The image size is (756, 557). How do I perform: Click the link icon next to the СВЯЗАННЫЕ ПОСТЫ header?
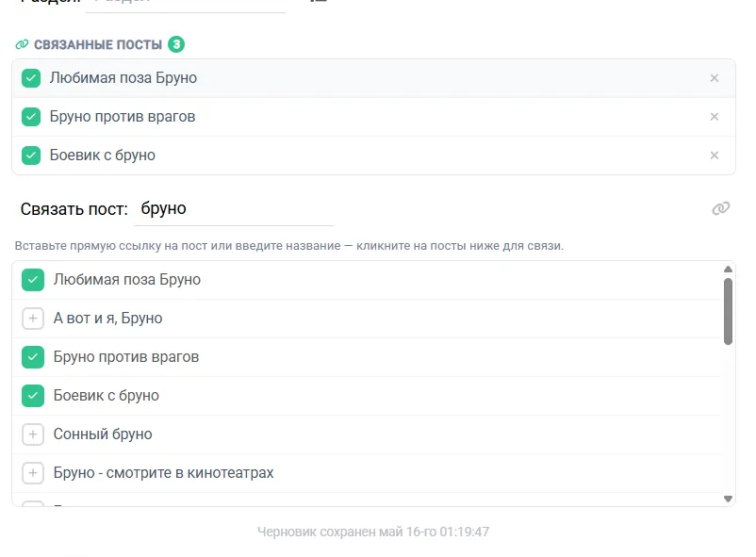22,44
